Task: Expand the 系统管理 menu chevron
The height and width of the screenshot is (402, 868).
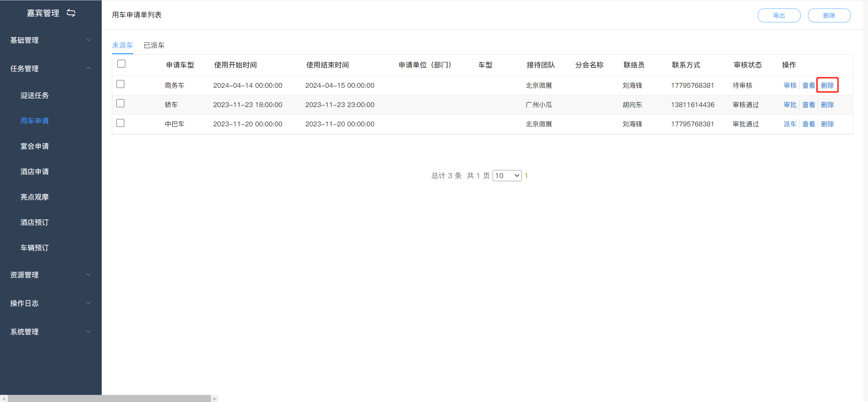Action: (88, 331)
